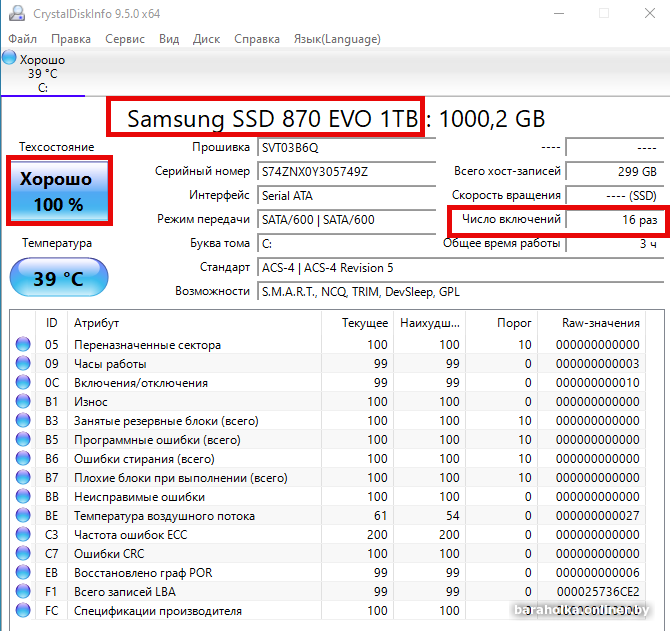Image resolution: width=670 pixels, height=631 pixels.
Task: Click the Текущее column header
Action: [x=357, y=323]
